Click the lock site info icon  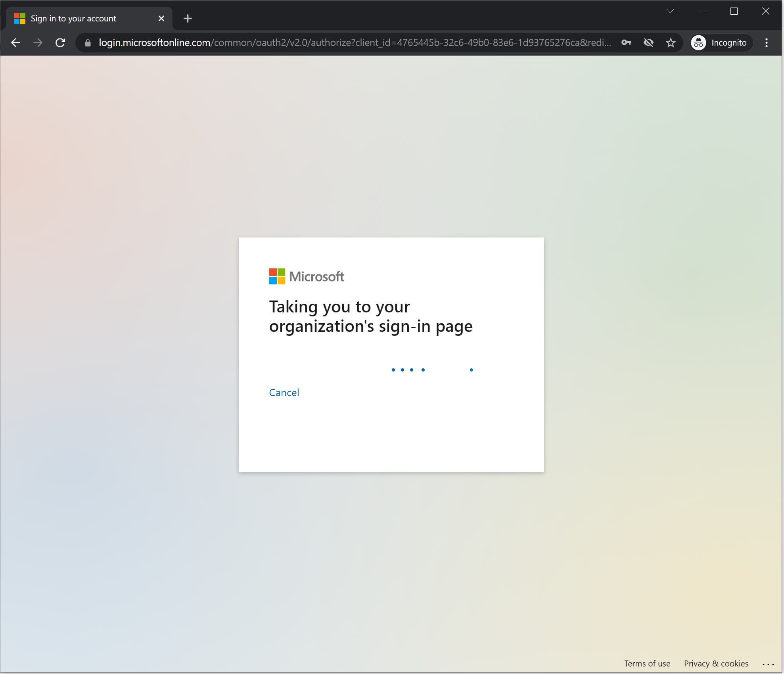click(x=88, y=43)
